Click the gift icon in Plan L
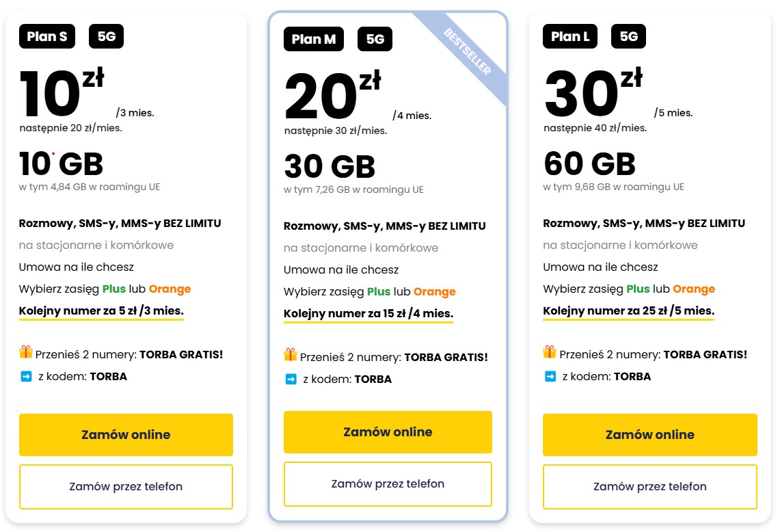Screen dimensions: 778x532 pos(550,352)
